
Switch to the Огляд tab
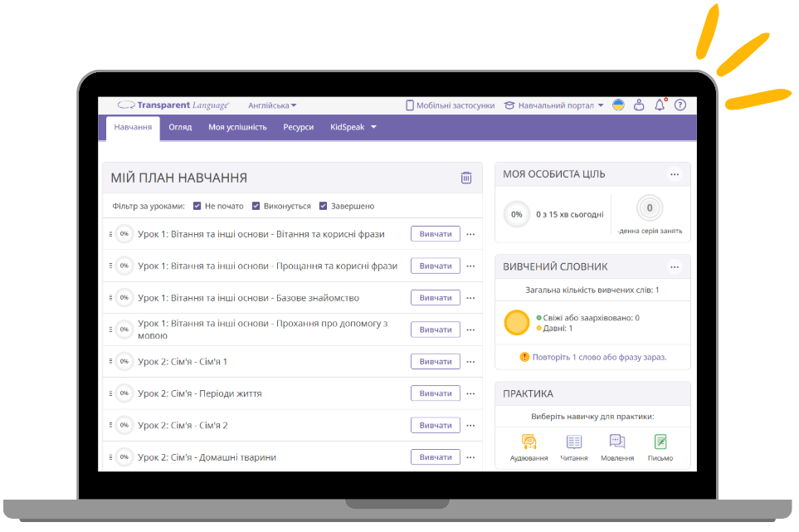[180, 127]
